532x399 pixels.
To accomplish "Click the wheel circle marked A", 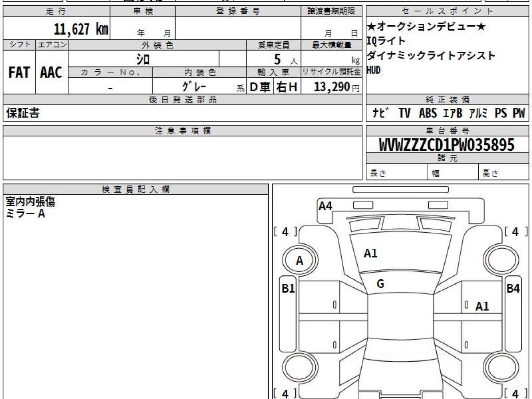I will pyautogui.click(x=300, y=261).
